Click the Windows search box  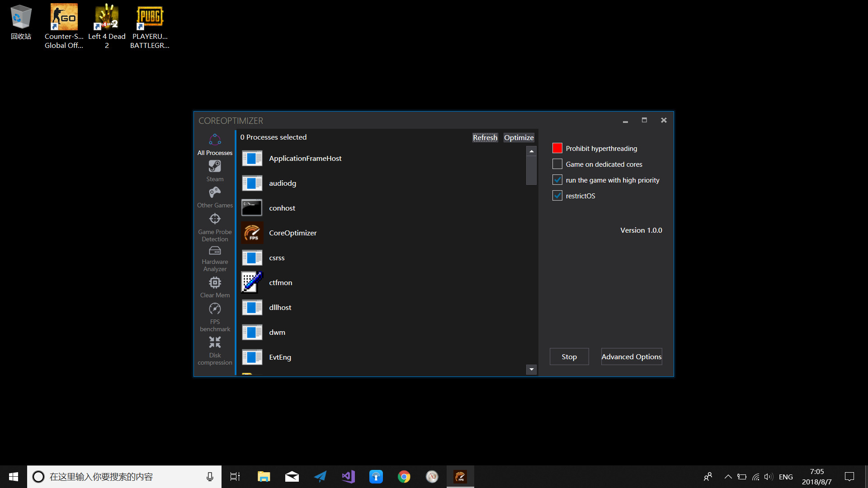tap(122, 476)
